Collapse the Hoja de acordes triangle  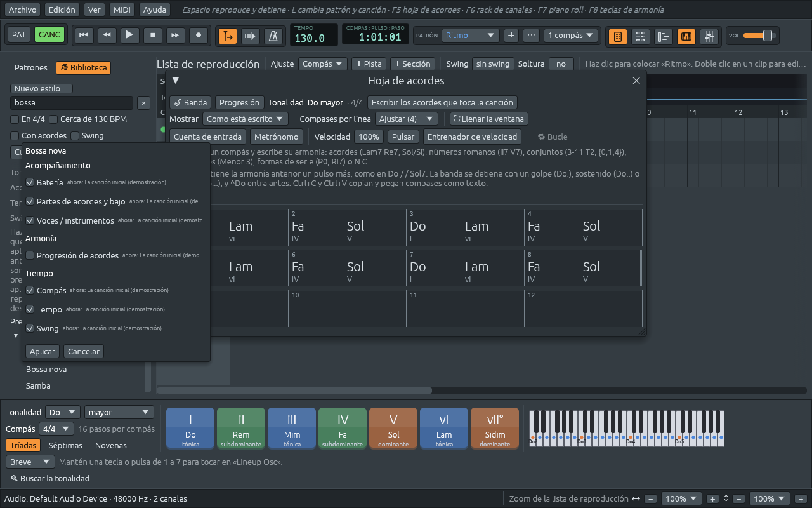(x=176, y=81)
